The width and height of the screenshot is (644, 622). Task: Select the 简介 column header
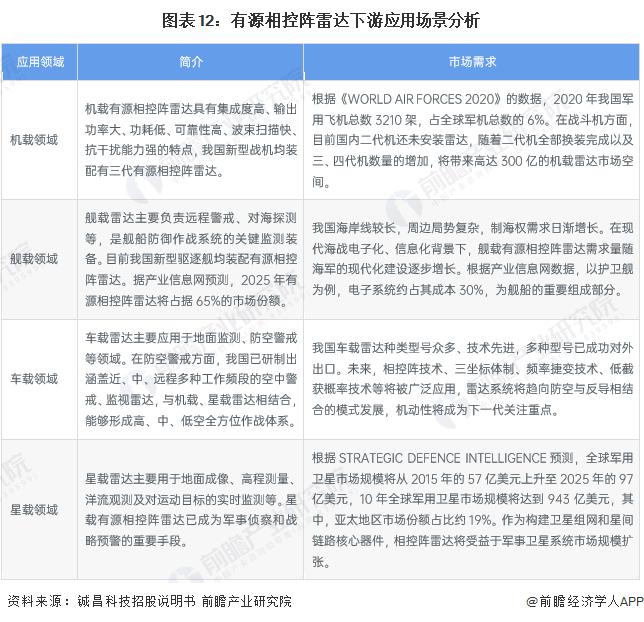(191, 62)
